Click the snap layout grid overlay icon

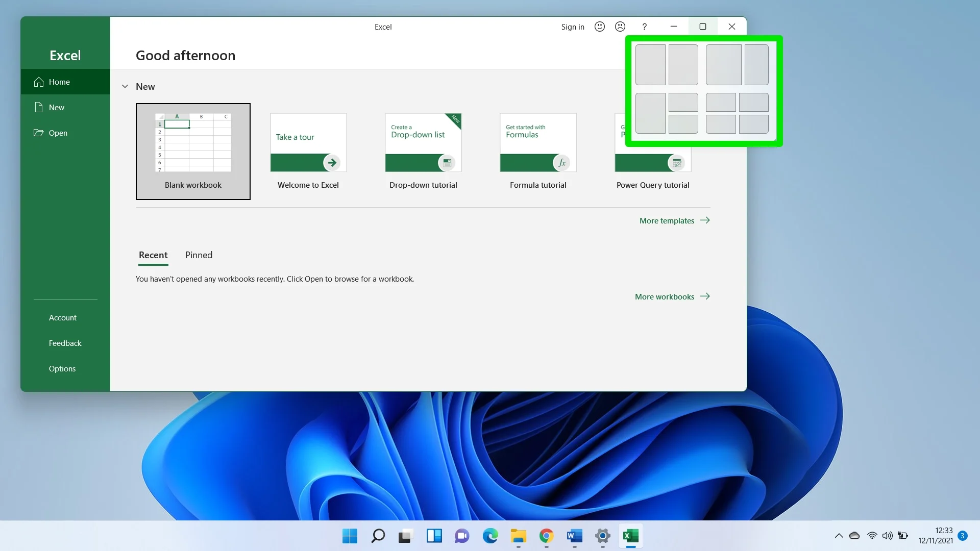pos(703,91)
